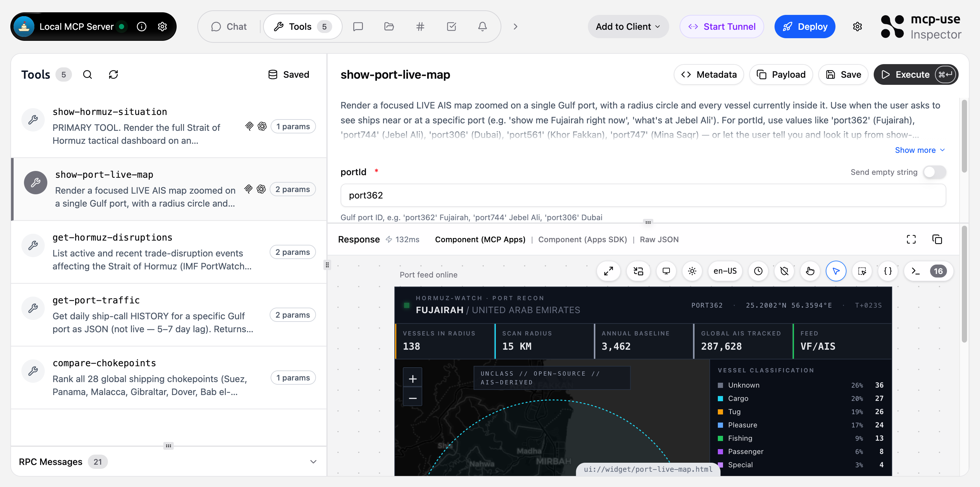The width and height of the screenshot is (980, 487).
Task: Click the Start Tunnel button
Action: [722, 27]
